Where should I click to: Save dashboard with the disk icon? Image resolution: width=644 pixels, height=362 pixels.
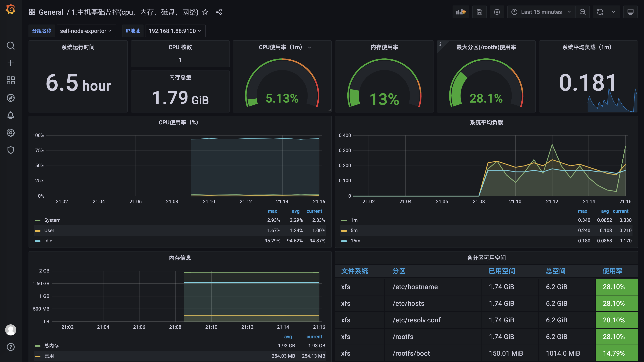[x=480, y=12]
